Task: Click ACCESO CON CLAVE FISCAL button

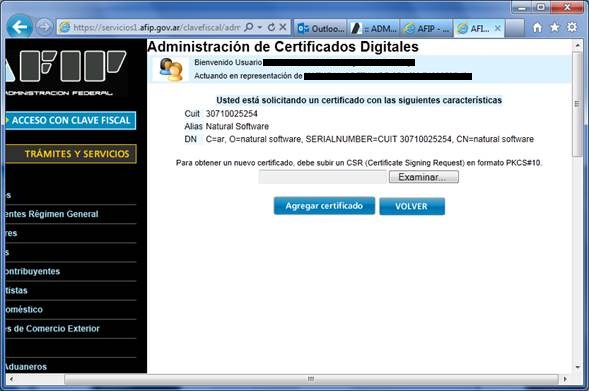Action: point(71,121)
